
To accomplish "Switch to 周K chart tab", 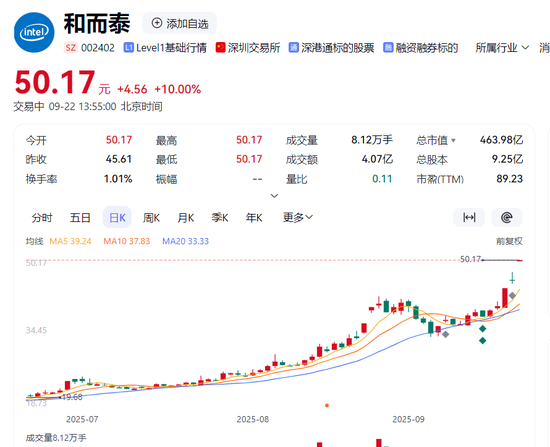I will (151, 218).
